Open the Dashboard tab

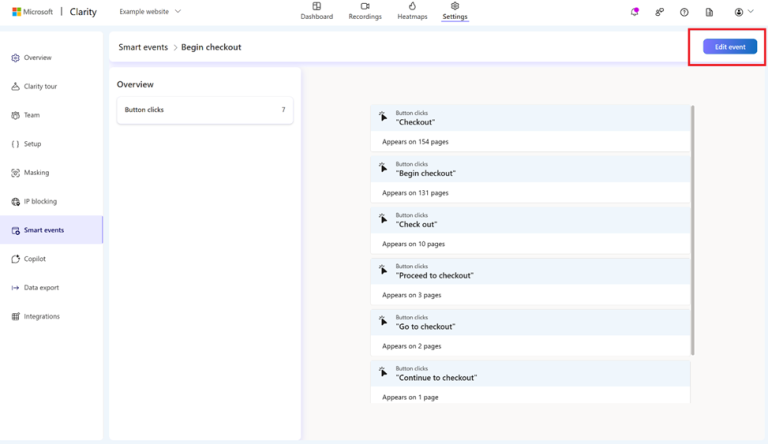tap(317, 11)
